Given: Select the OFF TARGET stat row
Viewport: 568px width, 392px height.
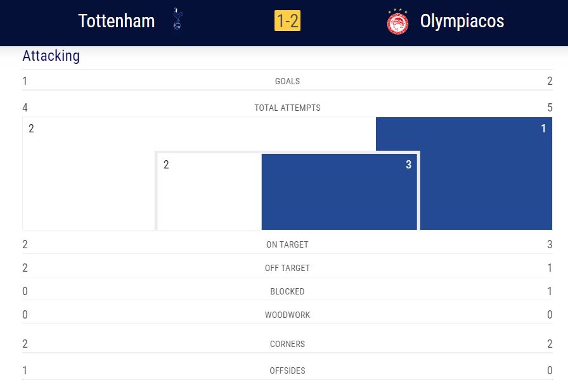Looking at the screenshot, I should click(287, 268).
